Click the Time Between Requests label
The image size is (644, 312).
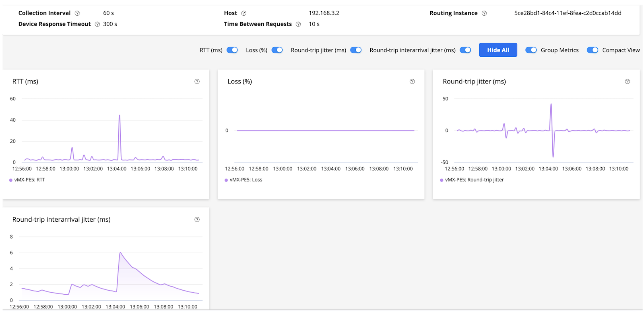point(258,24)
